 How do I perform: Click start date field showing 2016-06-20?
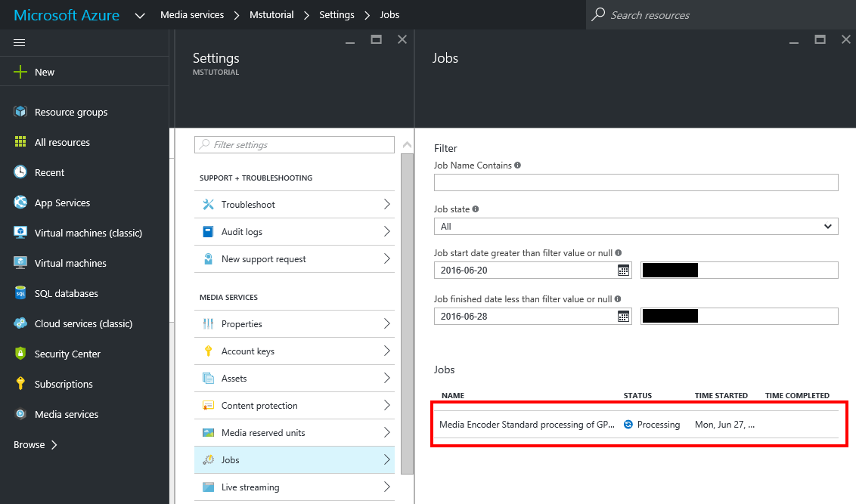pos(533,270)
